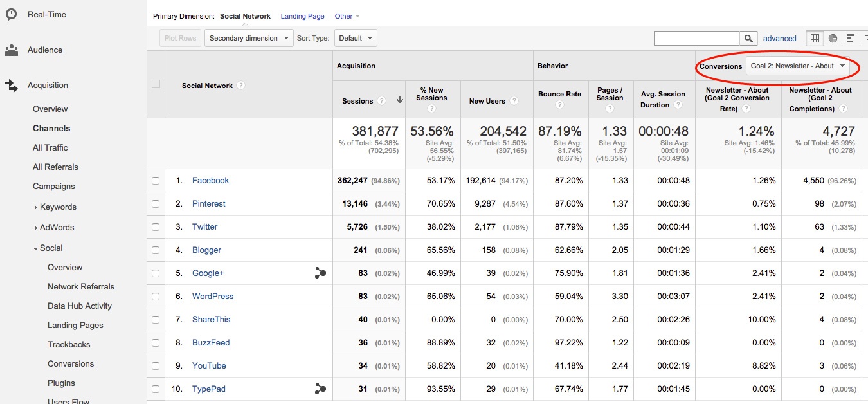Image resolution: width=868 pixels, height=404 pixels.
Task: Run the table search with the magnifier icon
Action: pyautogui.click(x=748, y=38)
